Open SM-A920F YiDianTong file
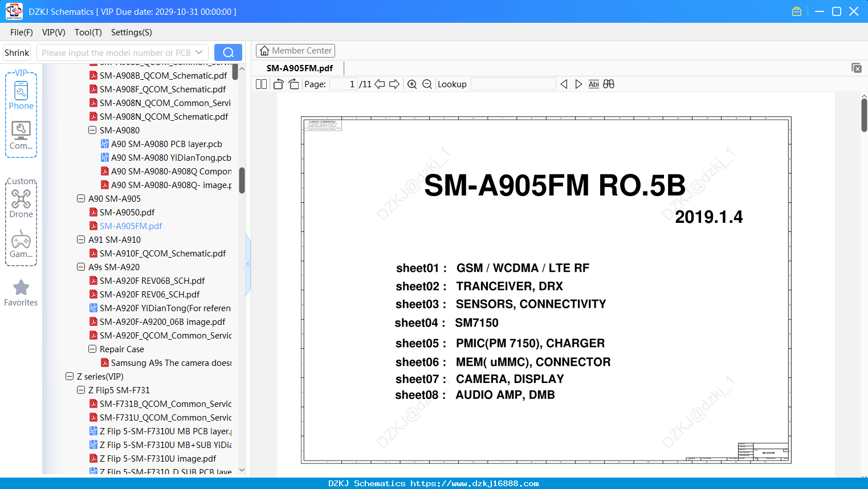The width and height of the screenshot is (868, 489). point(165,308)
